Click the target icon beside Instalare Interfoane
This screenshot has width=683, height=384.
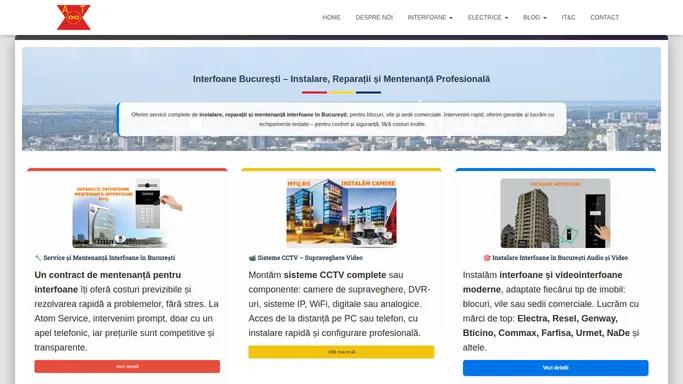[487, 258]
